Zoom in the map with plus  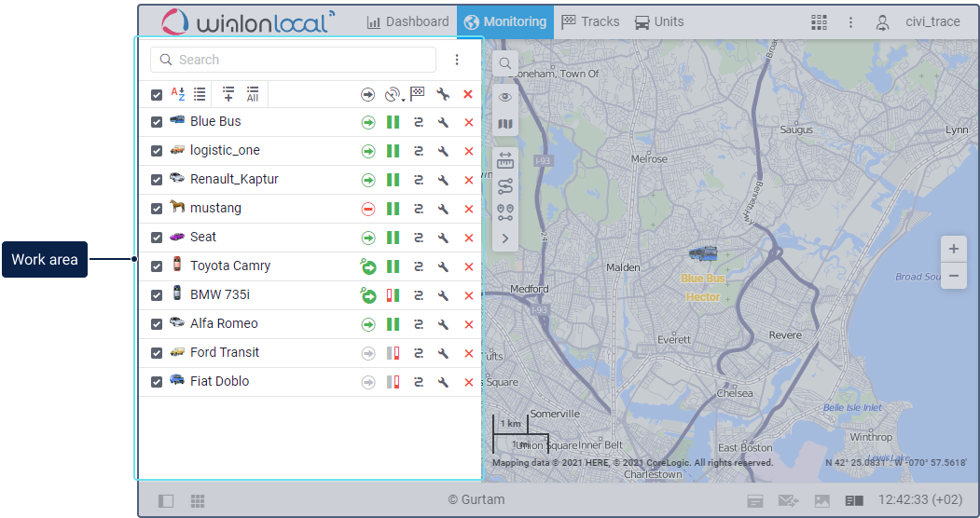click(954, 250)
